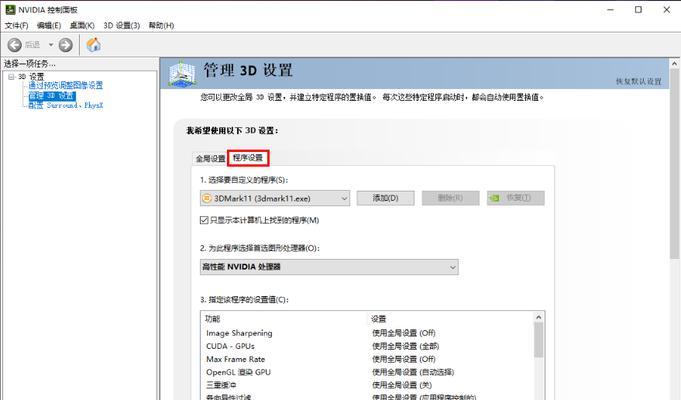Click the 3D settings cube header icon
This screenshot has width=681, height=400.
tap(182, 73)
